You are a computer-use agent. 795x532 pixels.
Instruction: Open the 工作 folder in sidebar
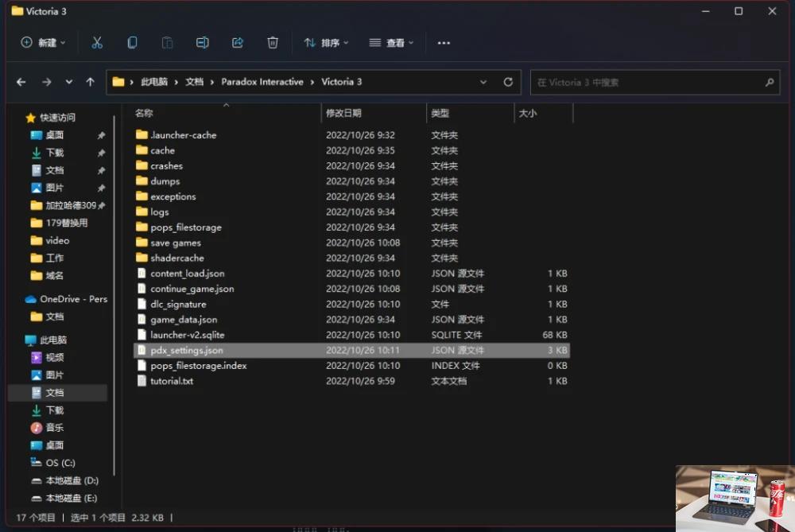click(x=54, y=258)
